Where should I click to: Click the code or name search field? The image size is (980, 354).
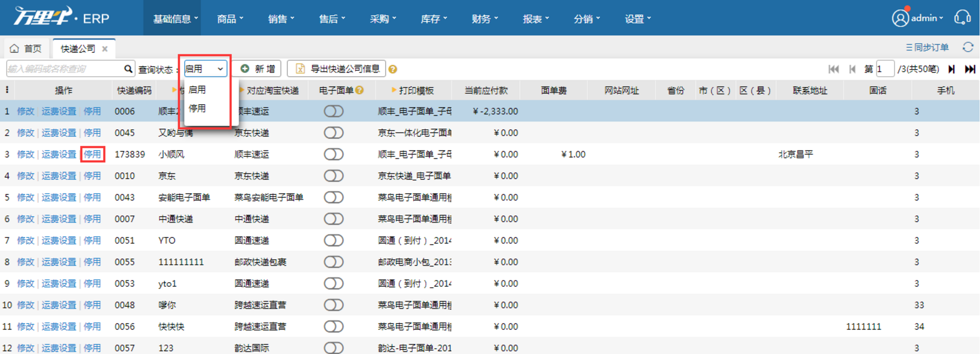coord(65,69)
